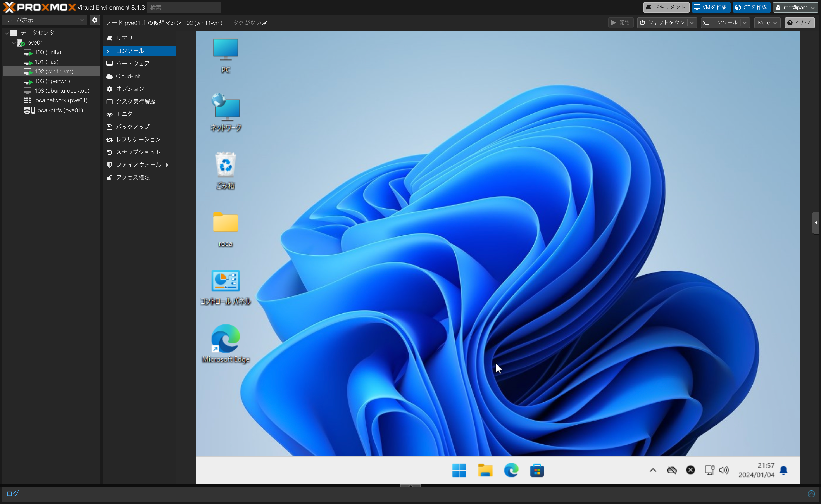The height and width of the screenshot is (504, 821).
Task: Open the オプション tab
Action: click(139, 89)
